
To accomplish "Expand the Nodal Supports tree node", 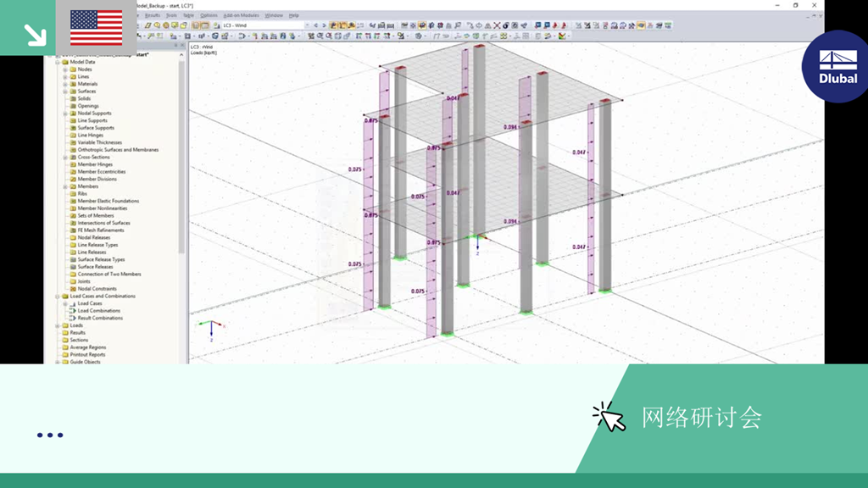I will 65,114.
